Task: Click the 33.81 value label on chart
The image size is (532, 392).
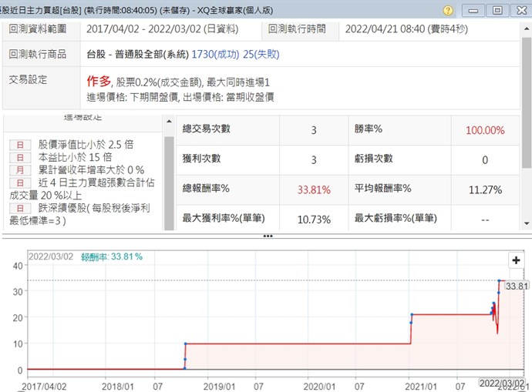Action: point(515,286)
